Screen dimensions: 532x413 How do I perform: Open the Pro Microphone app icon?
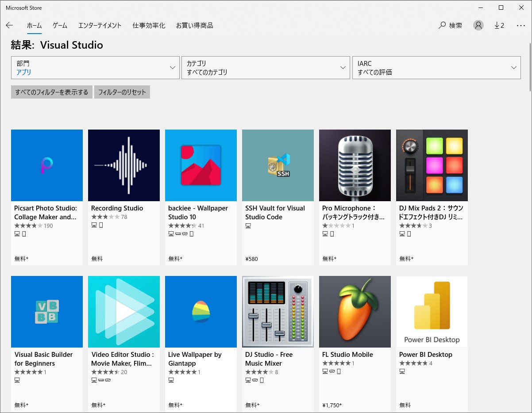[x=355, y=165]
